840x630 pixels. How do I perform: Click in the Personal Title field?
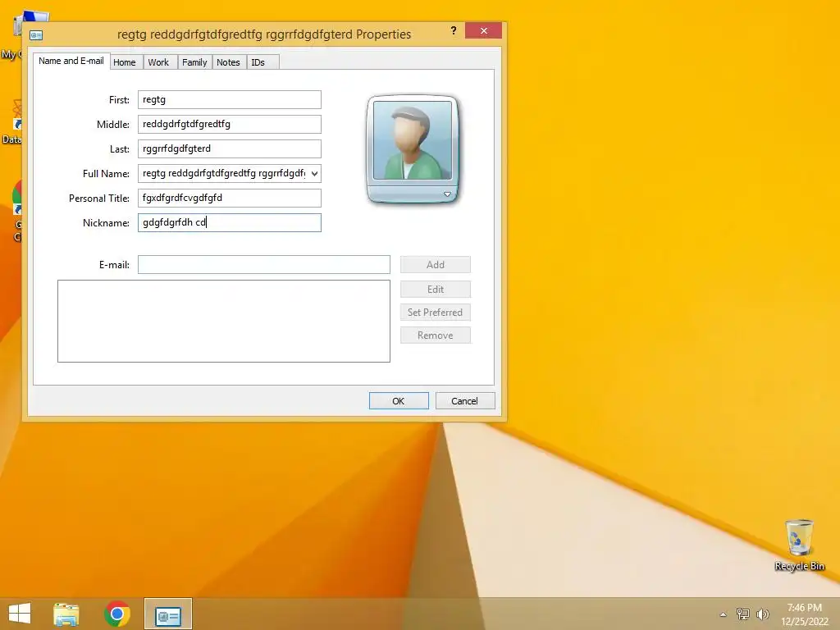tap(230, 199)
